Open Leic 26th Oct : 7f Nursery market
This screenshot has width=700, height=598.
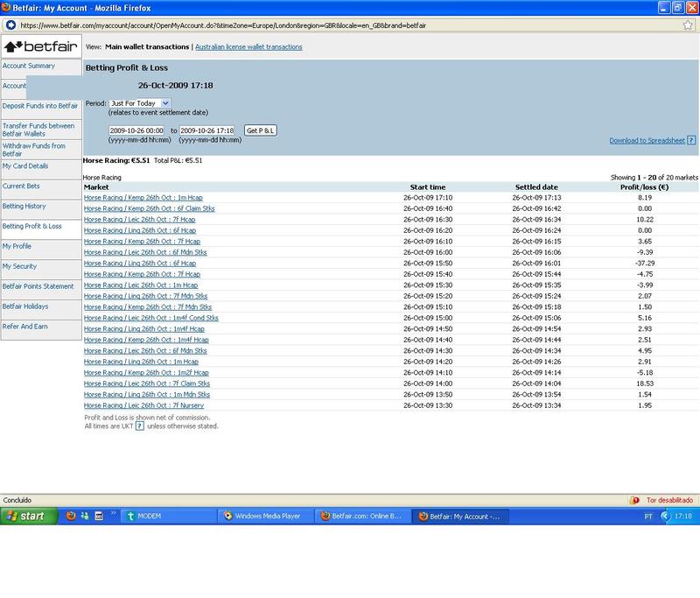point(143,405)
